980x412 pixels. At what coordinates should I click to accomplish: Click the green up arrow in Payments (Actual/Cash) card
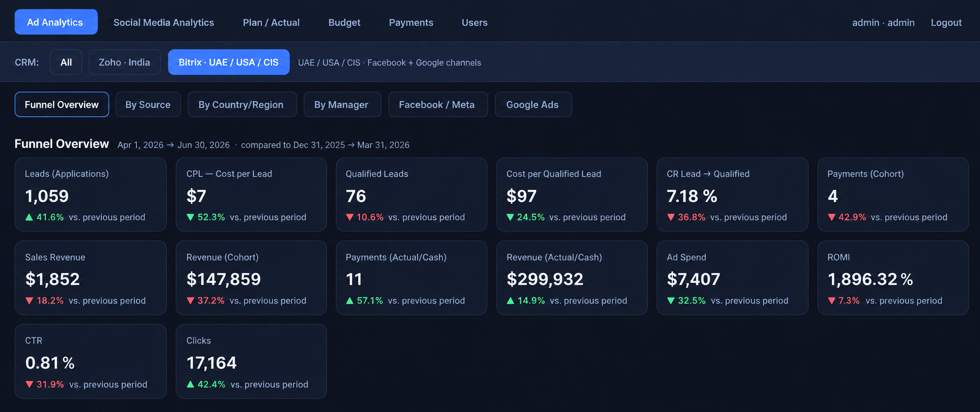(350, 301)
